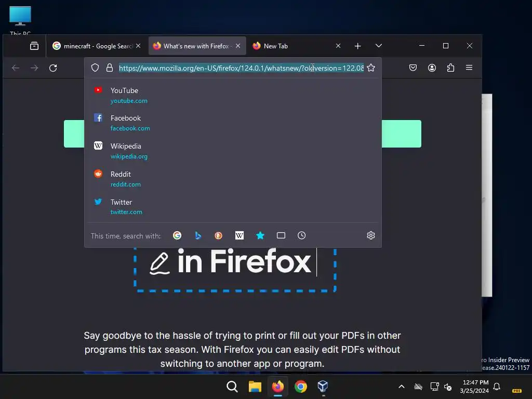Viewport: 532px width, 399px height.
Task: Select Twitter suggestion
Action: click(x=233, y=207)
